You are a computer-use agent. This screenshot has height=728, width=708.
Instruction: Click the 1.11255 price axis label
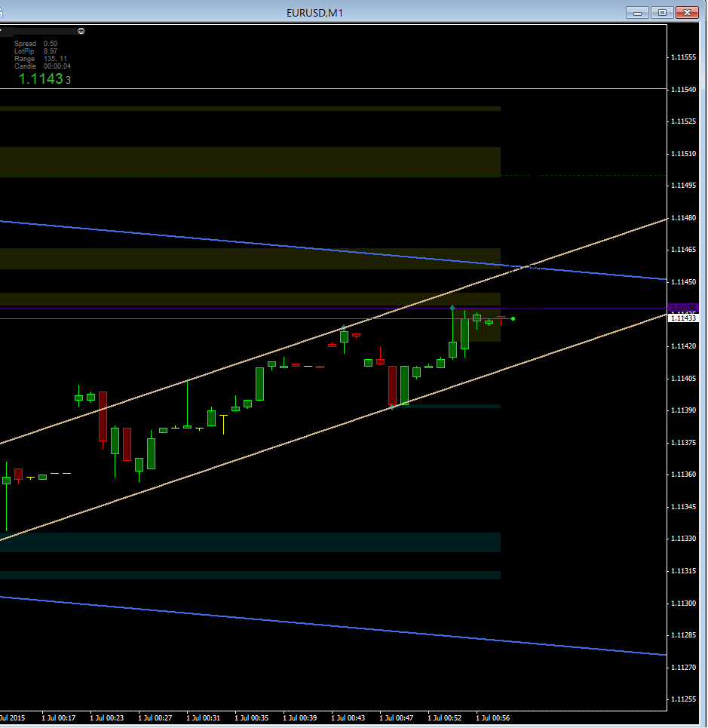[683, 699]
